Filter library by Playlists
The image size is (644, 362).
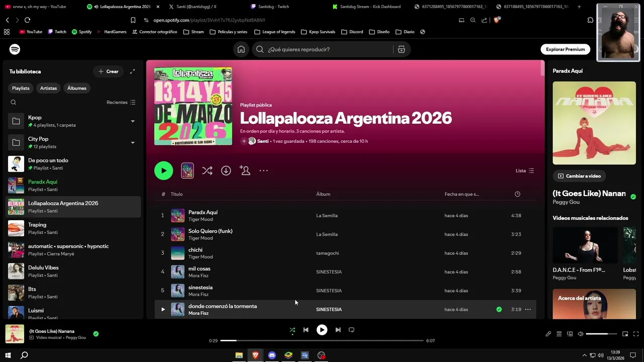pyautogui.click(x=21, y=88)
